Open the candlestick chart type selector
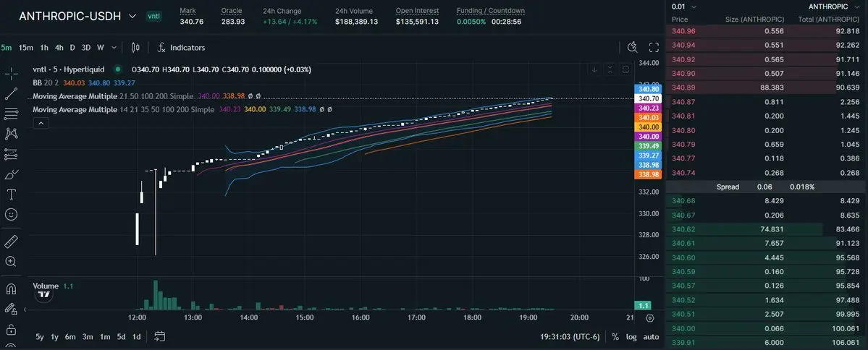The width and height of the screenshot is (868, 350). 135,48
